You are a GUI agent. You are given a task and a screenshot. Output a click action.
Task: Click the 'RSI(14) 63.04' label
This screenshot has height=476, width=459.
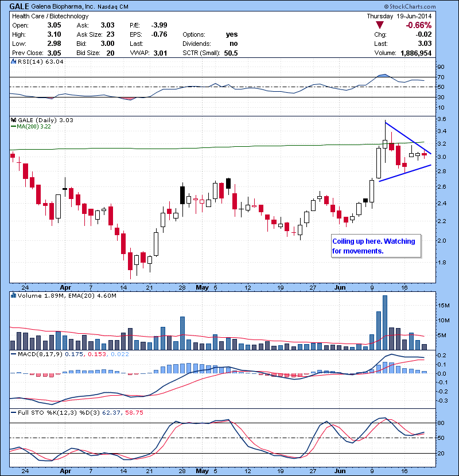point(41,61)
